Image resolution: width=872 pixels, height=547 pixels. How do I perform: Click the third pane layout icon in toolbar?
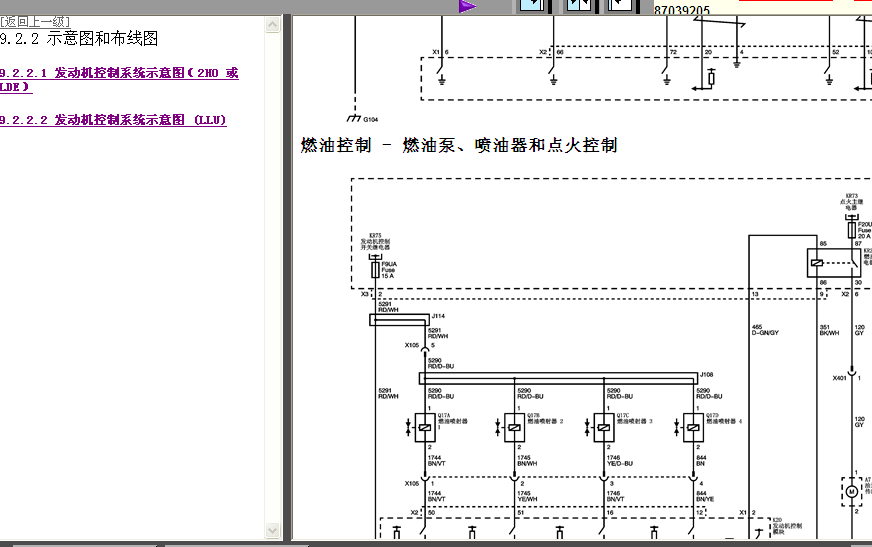[620, 6]
